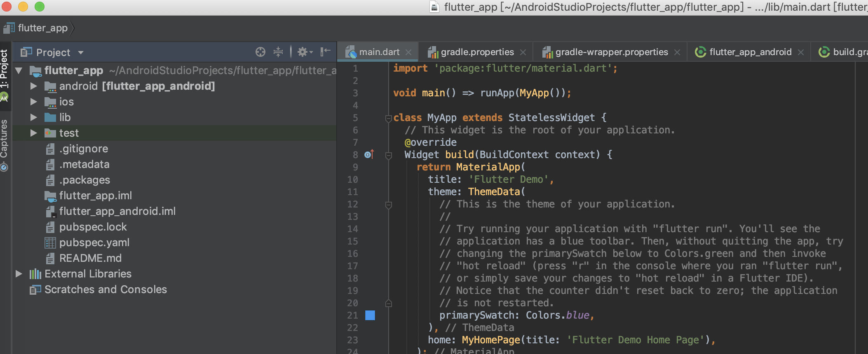Close the flutter_app_android tab

tap(801, 52)
